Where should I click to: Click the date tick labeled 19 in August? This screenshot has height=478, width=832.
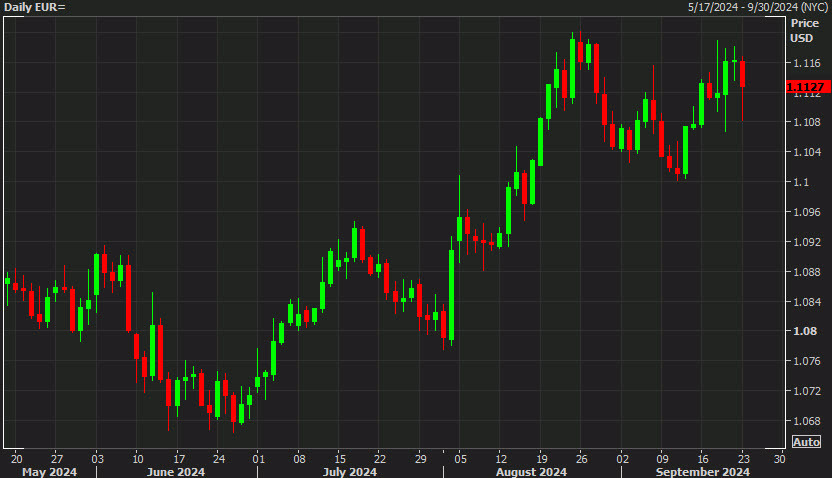[542, 459]
